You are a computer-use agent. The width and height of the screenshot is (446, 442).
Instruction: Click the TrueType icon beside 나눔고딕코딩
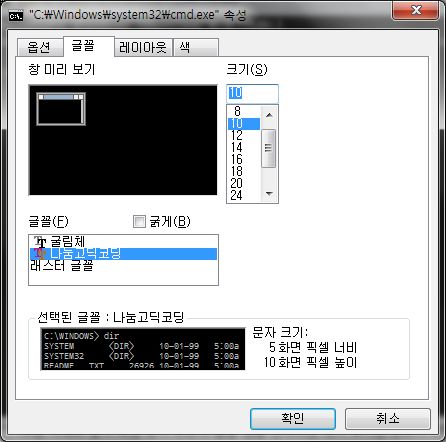coord(40,254)
